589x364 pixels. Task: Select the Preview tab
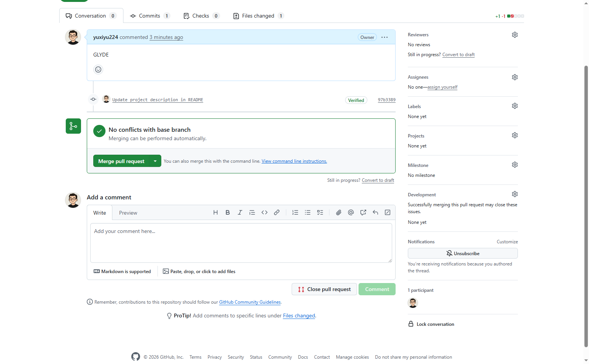coord(128,213)
